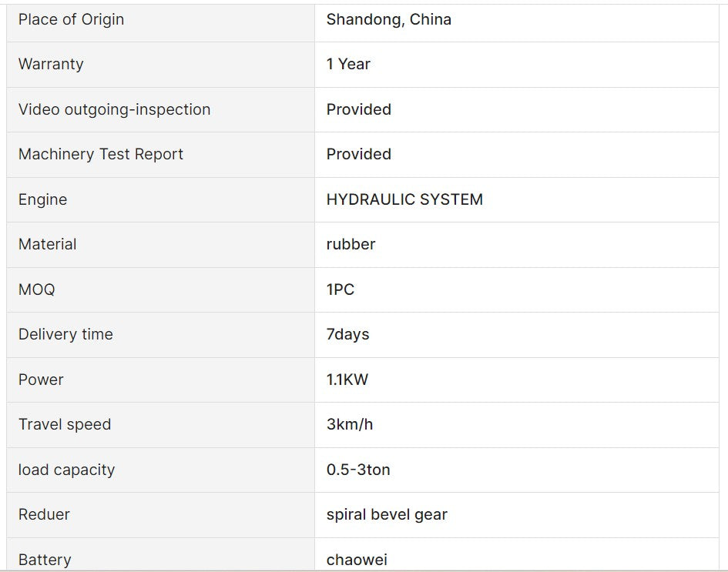Click the 'HYDRAULIC SYSTEM' value
The image size is (728, 572).
(x=404, y=199)
